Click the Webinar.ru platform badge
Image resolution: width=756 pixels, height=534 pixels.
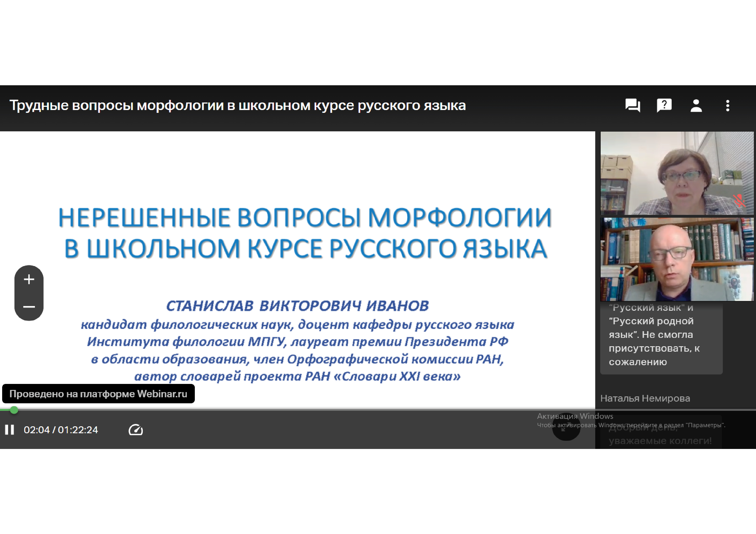(98, 394)
